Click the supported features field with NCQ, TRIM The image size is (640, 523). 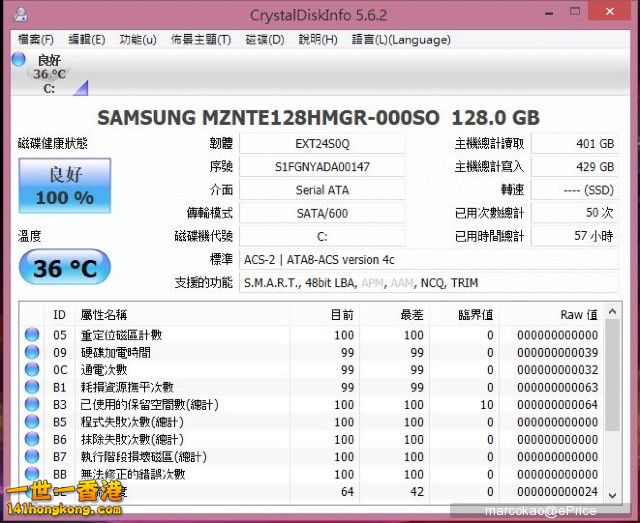[x=429, y=283]
